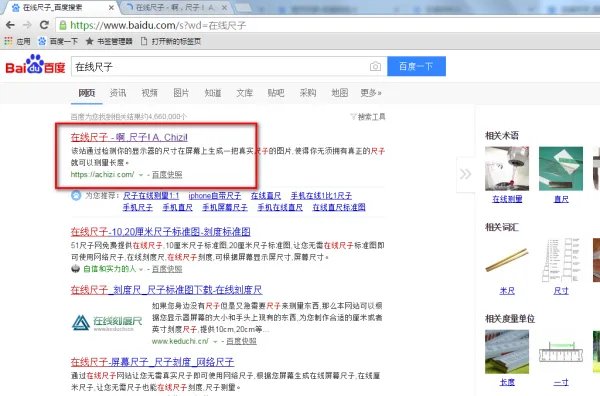
Task: Click the green padlock security icon
Action: 62,26
